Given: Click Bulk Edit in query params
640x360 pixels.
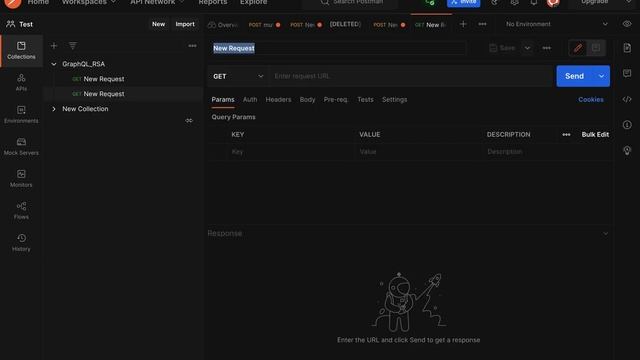Looking at the screenshot, I should tap(595, 135).
